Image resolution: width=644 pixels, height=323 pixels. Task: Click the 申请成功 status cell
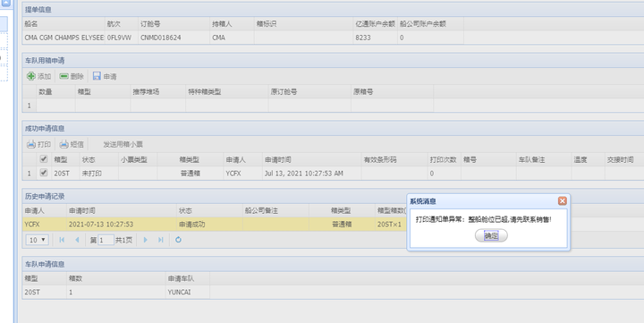[x=209, y=225]
